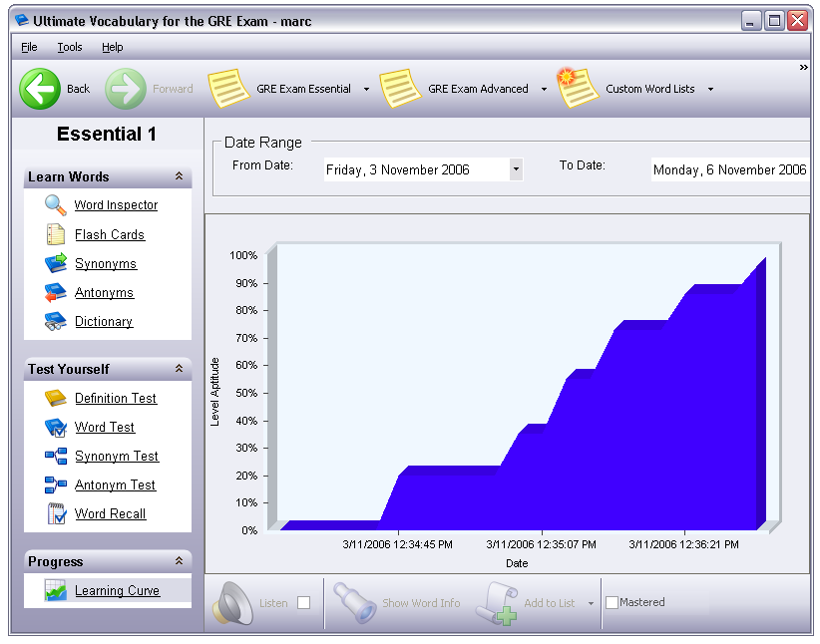Image resolution: width=820 pixels, height=644 pixels.
Task: Open the GRE Exam Essential dropdown arrow
Action: [x=366, y=90]
